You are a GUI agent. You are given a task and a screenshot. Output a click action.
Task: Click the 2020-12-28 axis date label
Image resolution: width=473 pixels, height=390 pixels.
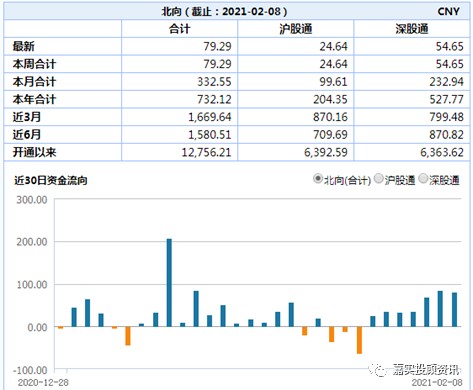43,382
